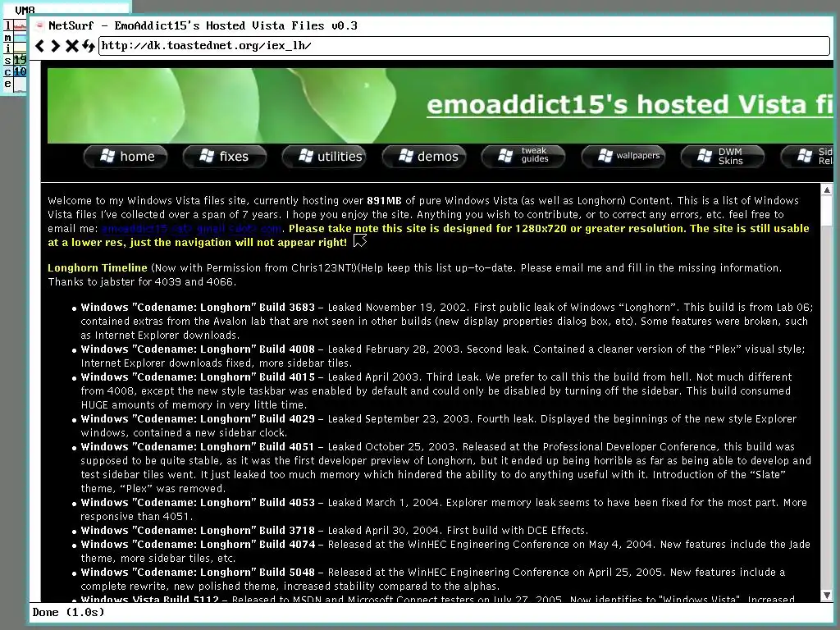Screen dimensions: 840x630
Task: Click the NetSurf window title text
Action: point(203,25)
